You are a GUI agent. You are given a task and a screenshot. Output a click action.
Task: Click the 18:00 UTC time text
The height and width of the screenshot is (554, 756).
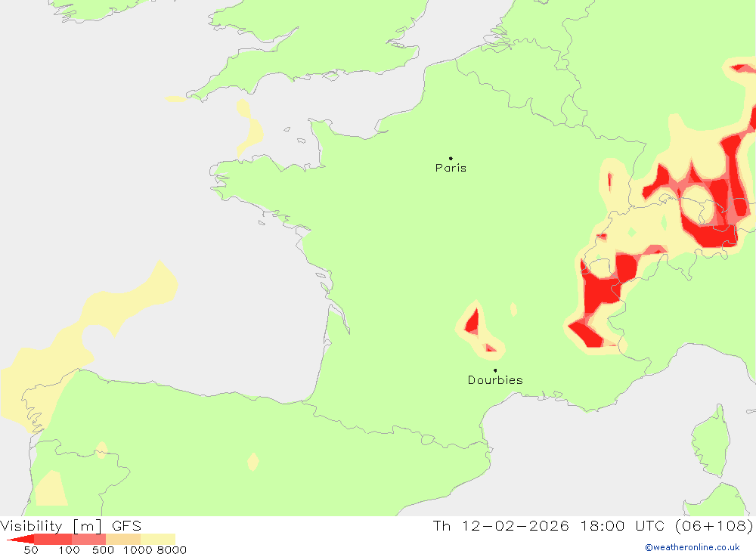622,525
